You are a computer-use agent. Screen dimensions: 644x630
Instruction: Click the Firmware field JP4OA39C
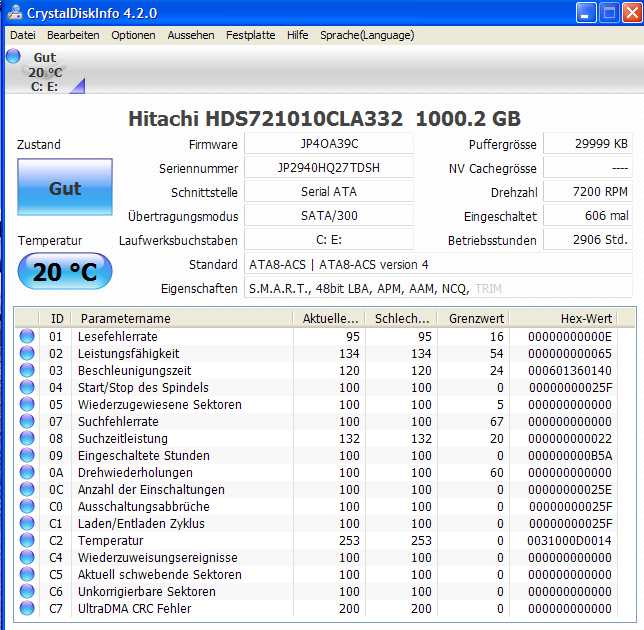tap(329, 144)
